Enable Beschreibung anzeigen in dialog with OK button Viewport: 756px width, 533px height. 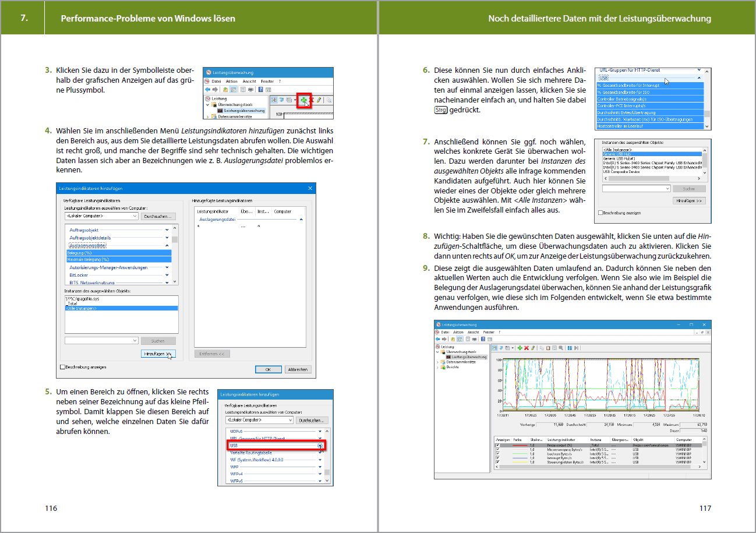[63, 368]
